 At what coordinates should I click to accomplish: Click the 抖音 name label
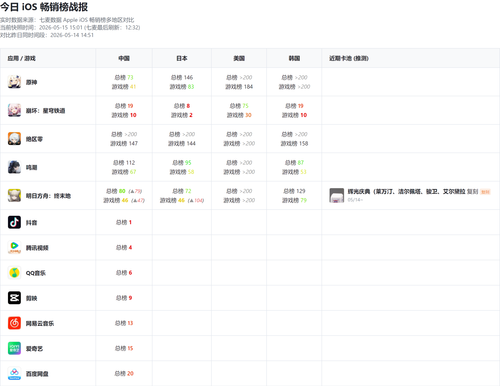tap(31, 223)
